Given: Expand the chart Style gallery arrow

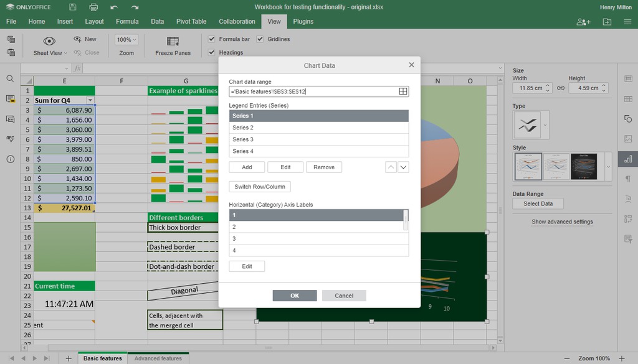Looking at the screenshot, I should 608,167.
